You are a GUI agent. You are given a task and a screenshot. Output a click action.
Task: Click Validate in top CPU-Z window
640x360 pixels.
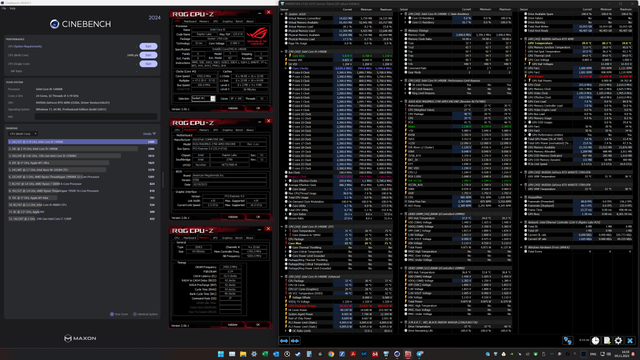tap(233, 108)
